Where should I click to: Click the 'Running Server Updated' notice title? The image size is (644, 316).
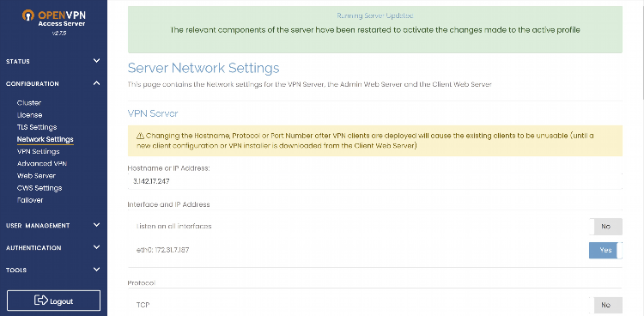[x=375, y=16]
